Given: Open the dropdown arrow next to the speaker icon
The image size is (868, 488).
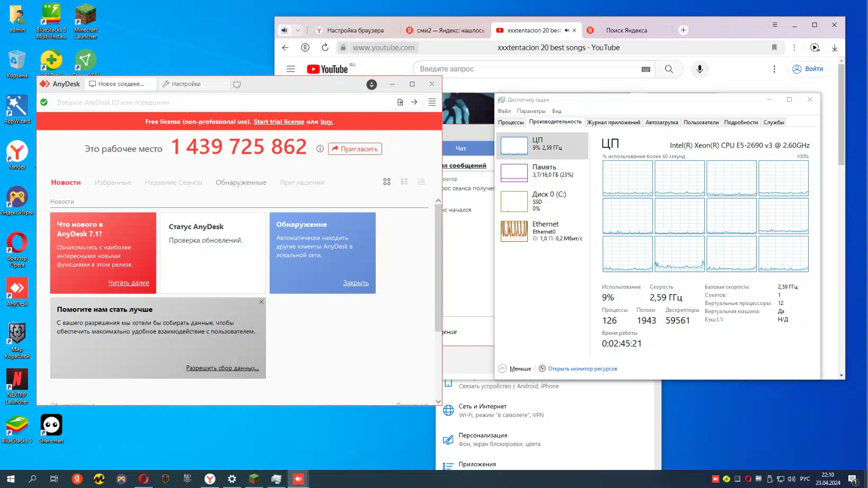Looking at the screenshot, I should tap(298, 30).
